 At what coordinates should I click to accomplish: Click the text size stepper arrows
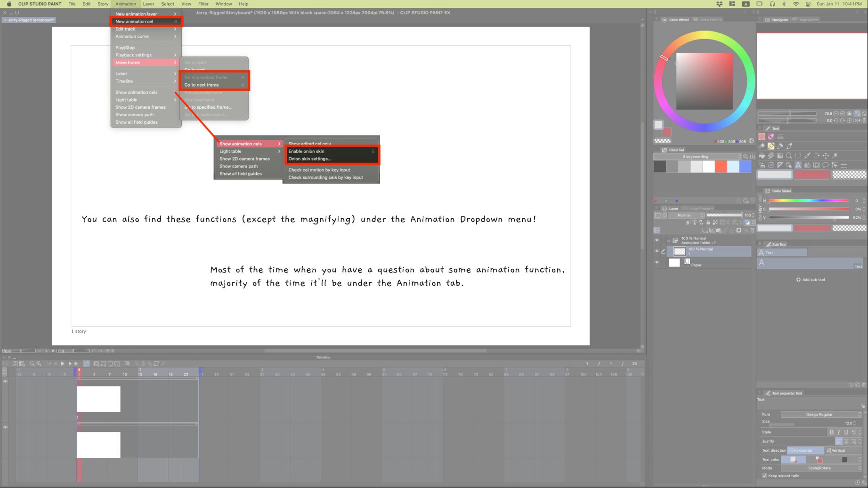(854, 423)
